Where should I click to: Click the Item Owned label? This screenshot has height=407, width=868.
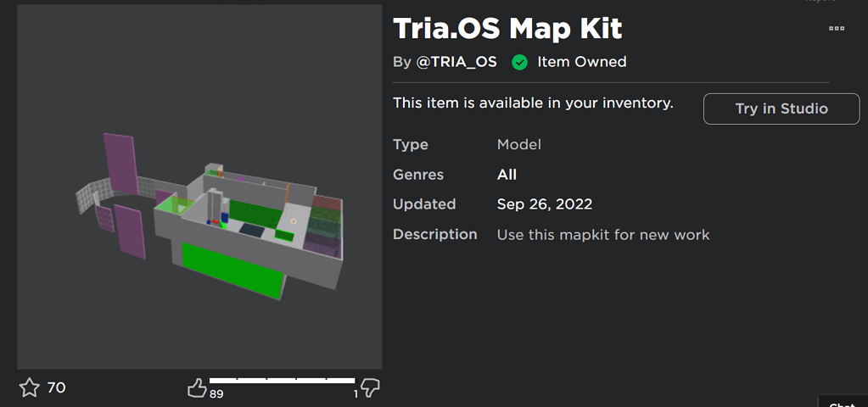[582, 62]
